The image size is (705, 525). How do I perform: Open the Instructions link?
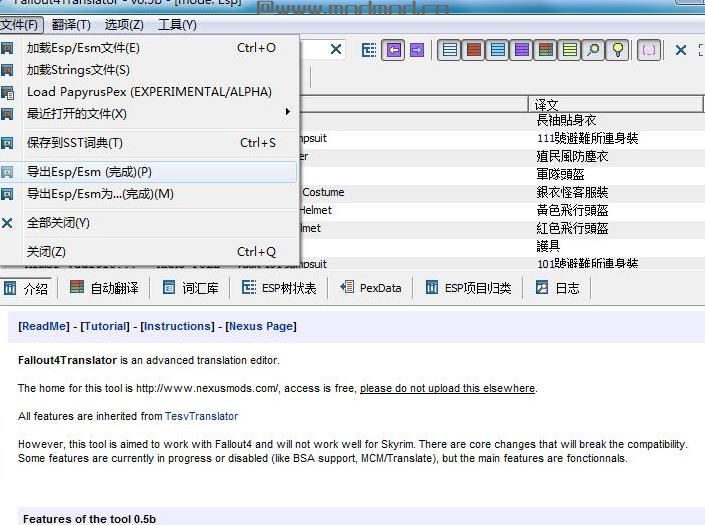point(178,326)
